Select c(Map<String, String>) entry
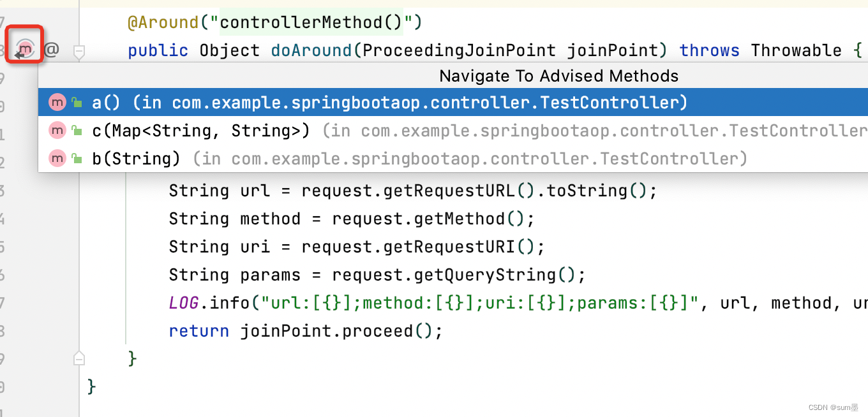The height and width of the screenshot is (417, 868). click(453, 130)
